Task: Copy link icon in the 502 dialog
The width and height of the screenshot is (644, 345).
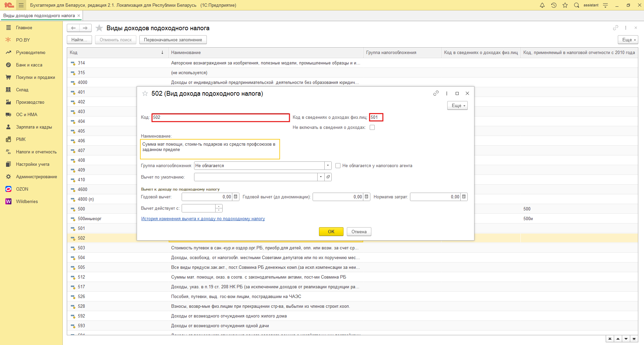Action: tap(436, 93)
